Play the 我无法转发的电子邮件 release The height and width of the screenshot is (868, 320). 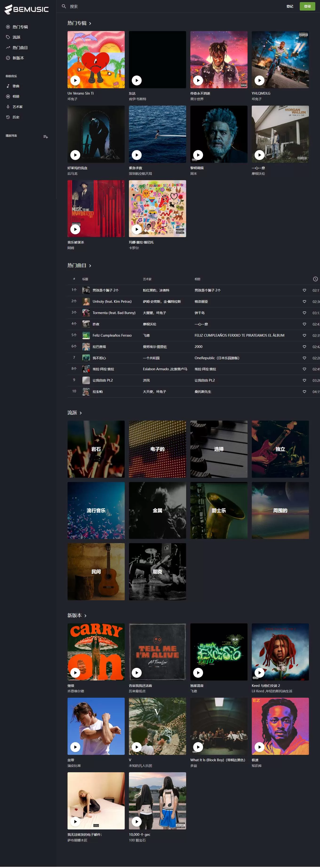pos(75,821)
